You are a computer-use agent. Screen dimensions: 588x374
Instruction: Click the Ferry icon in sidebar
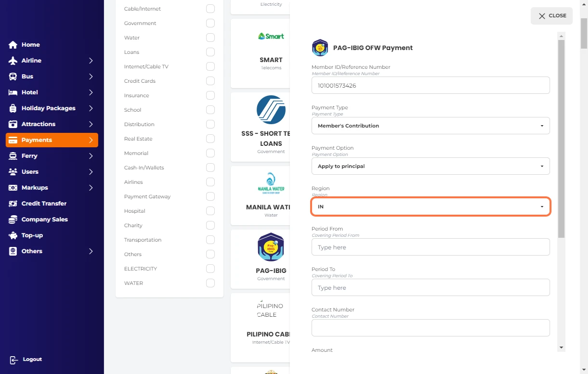pyautogui.click(x=13, y=156)
